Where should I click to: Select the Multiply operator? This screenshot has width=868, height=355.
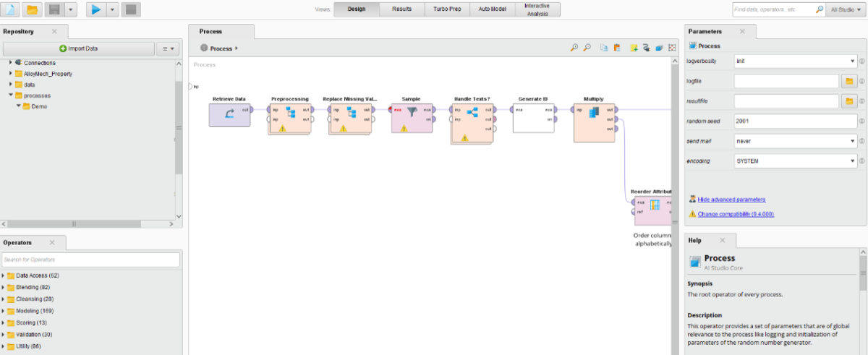click(x=595, y=122)
